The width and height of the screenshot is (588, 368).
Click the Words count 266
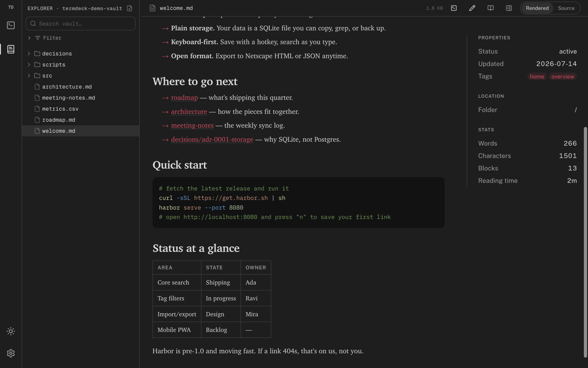(570, 143)
